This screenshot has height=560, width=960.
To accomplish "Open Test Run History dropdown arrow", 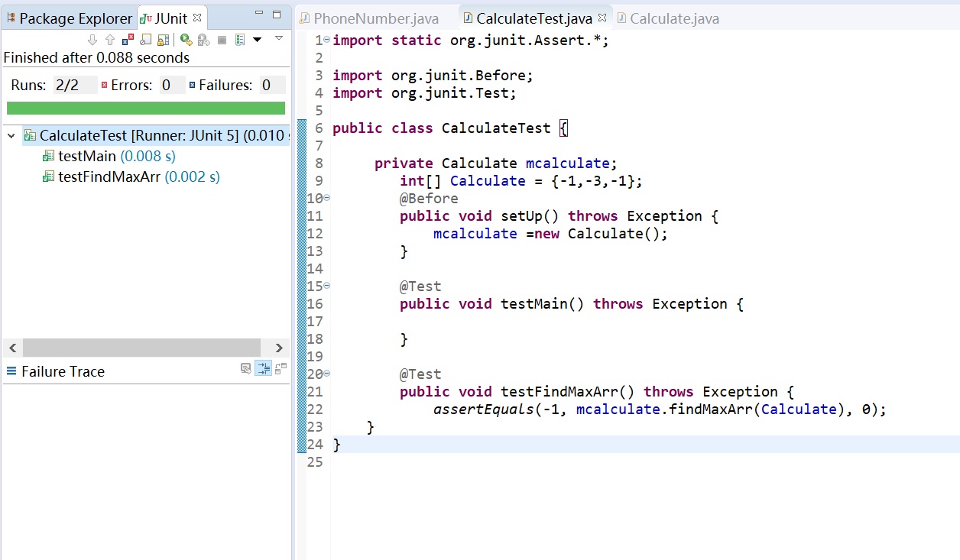I will point(257,40).
